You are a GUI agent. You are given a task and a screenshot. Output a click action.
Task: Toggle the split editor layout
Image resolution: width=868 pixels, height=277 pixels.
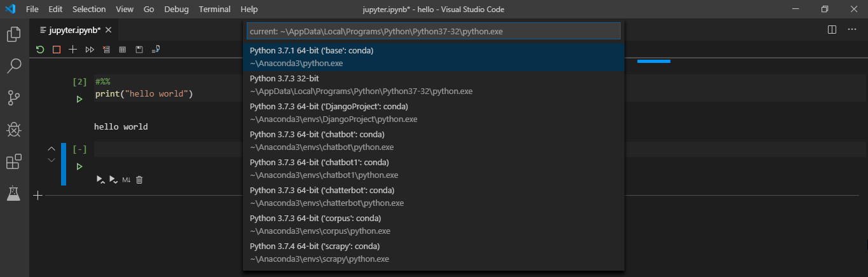[x=832, y=30]
